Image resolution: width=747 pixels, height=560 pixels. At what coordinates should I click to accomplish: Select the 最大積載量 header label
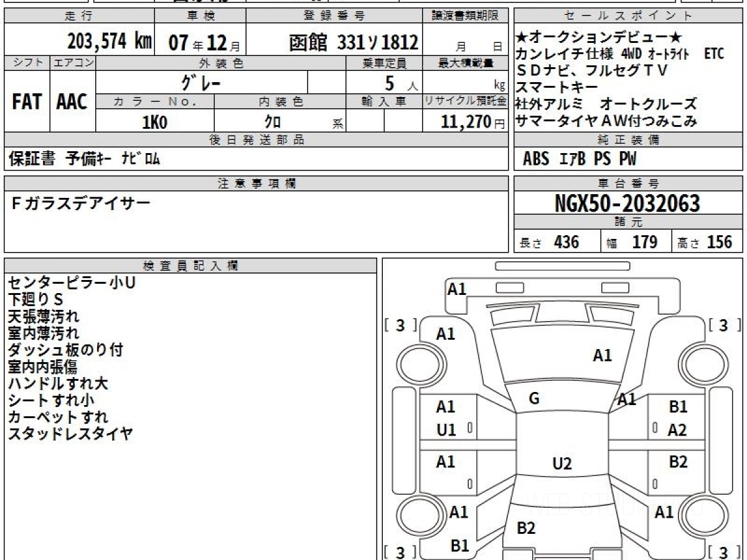pos(466,63)
